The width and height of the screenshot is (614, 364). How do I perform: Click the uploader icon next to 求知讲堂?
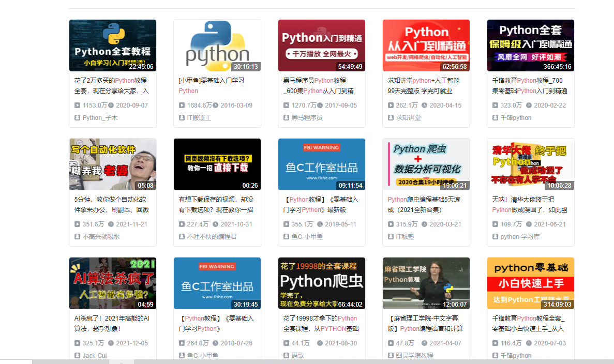point(391,118)
